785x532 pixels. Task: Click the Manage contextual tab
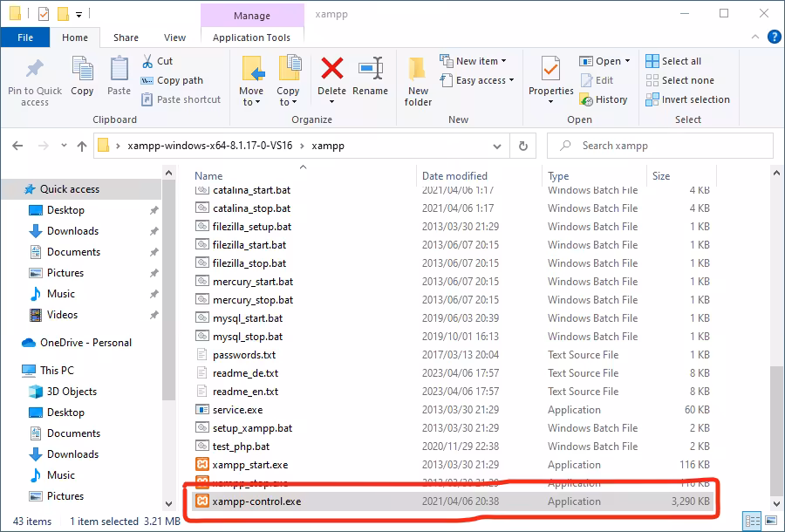point(252,16)
